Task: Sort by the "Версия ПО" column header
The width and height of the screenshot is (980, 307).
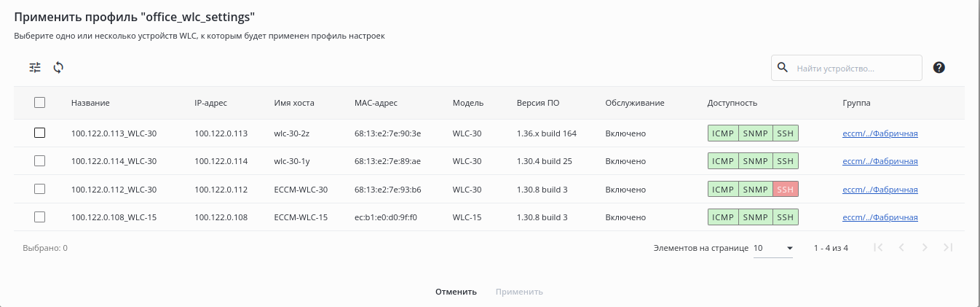Action: (537, 103)
